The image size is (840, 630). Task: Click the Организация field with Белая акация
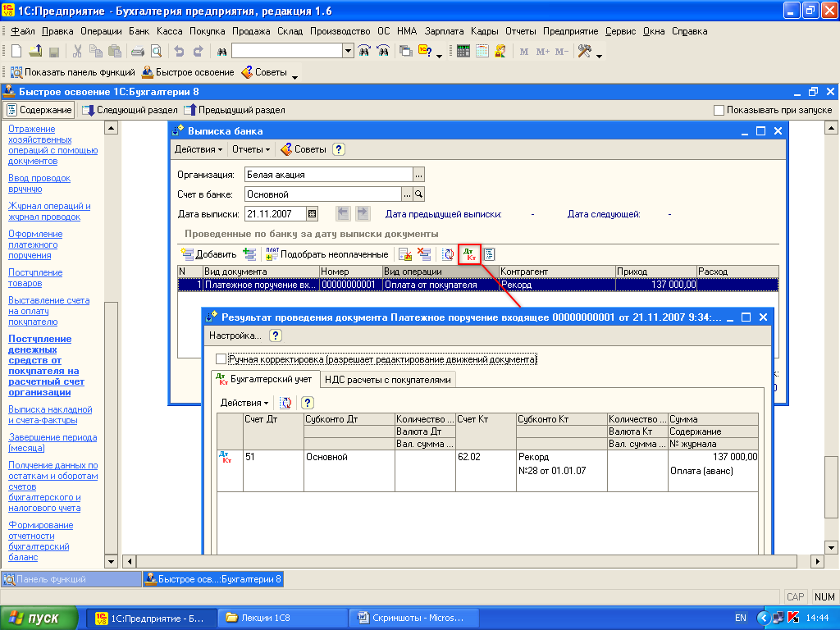[x=328, y=175]
